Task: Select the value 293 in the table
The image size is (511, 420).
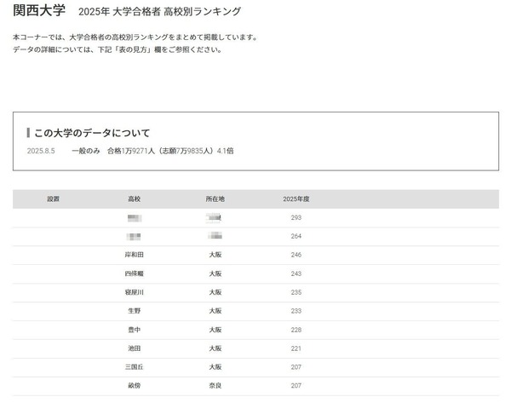Action: [x=296, y=217]
